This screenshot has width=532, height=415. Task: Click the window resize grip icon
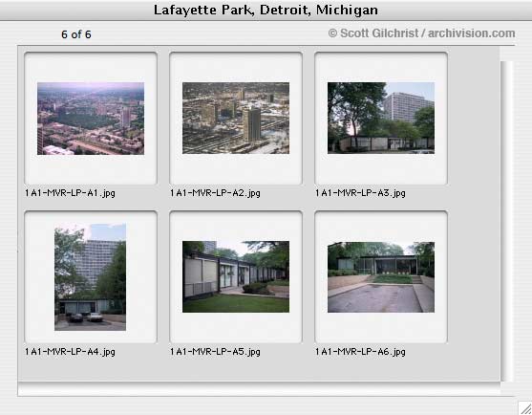click(x=525, y=408)
